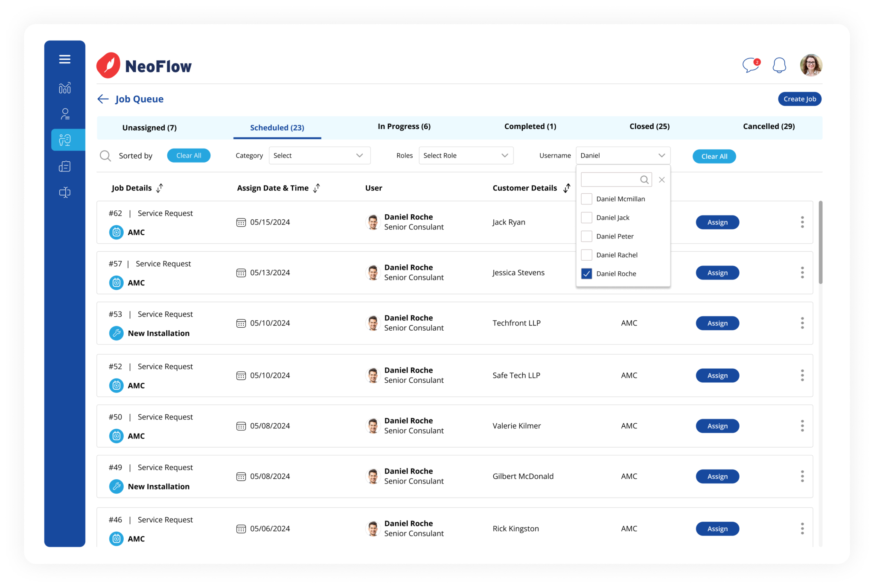Screen dimensions: 874x588
Task: Open the analytics chart sidebar icon
Action: (65, 88)
